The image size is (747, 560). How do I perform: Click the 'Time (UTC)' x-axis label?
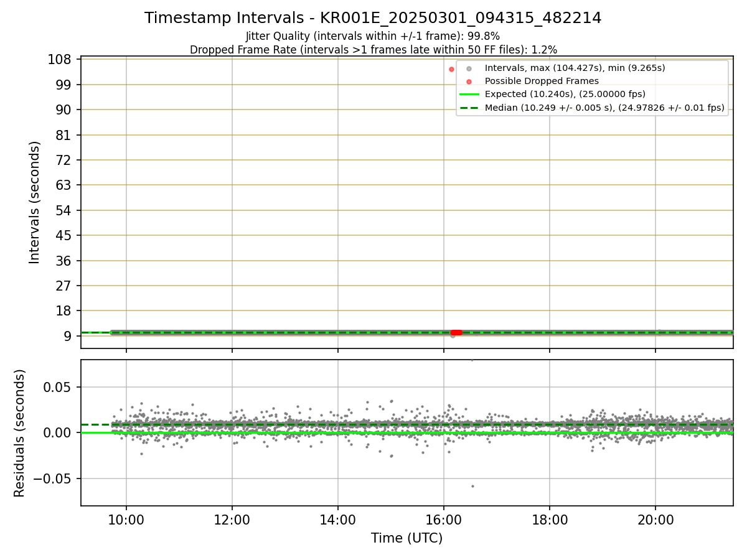click(406, 538)
